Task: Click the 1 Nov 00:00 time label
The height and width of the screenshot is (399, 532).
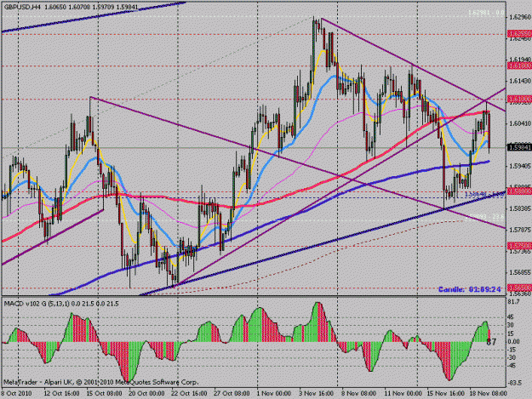Action: click(x=274, y=394)
